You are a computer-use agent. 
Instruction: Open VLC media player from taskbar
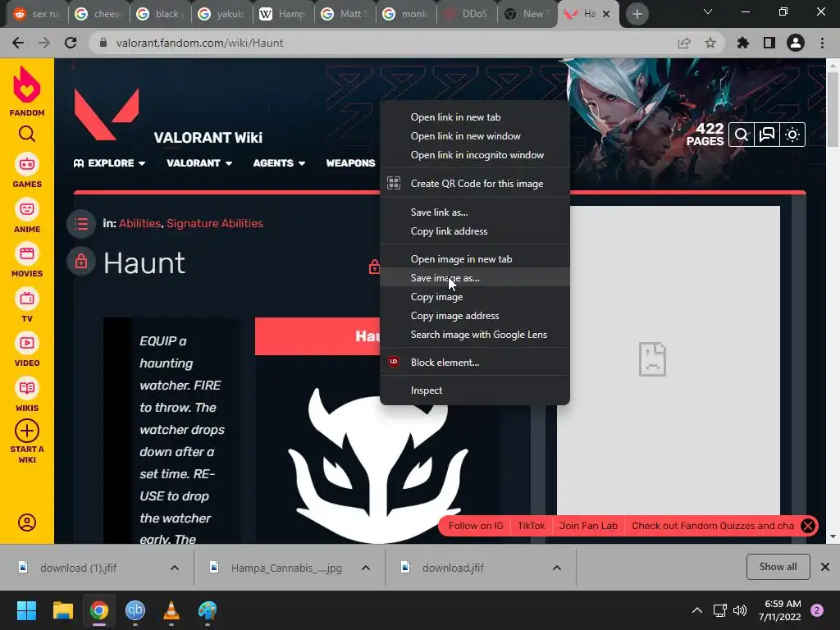tap(171, 610)
